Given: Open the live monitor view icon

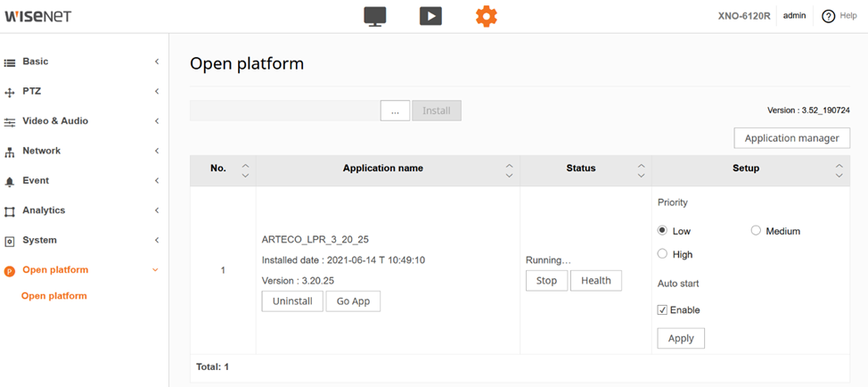Looking at the screenshot, I should tap(375, 16).
